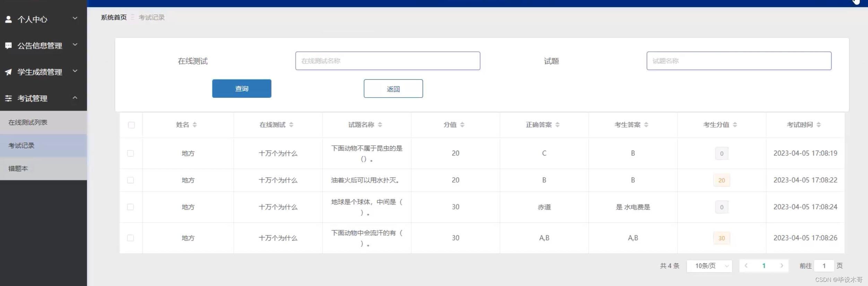Sort by 考生答案 column arrows

point(646,125)
